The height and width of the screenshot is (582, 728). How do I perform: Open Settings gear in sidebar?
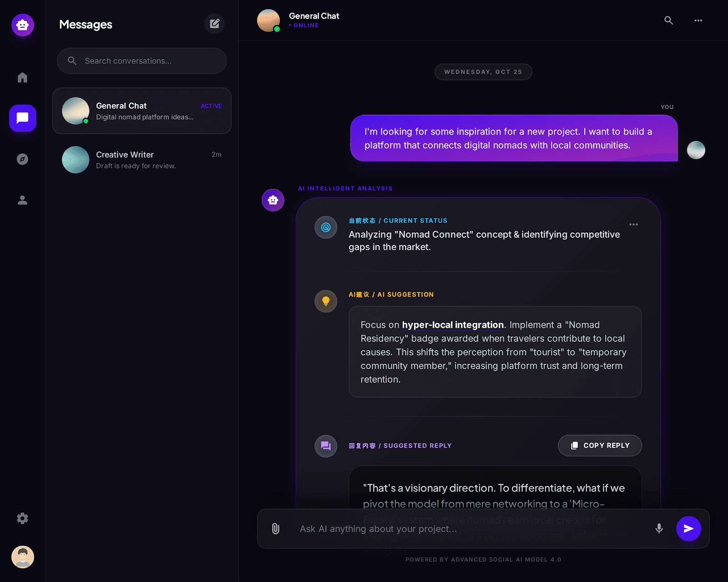[x=22, y=518]
